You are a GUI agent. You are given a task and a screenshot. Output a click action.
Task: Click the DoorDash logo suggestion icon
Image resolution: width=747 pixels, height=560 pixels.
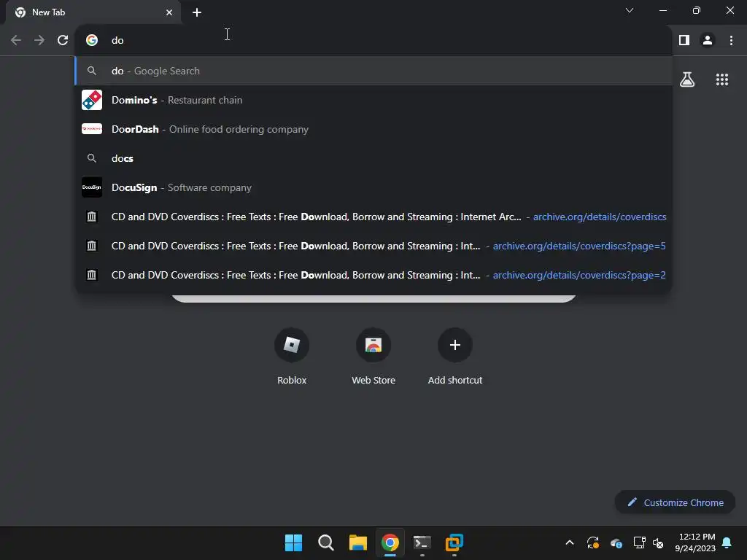click(x=92, y=129)
